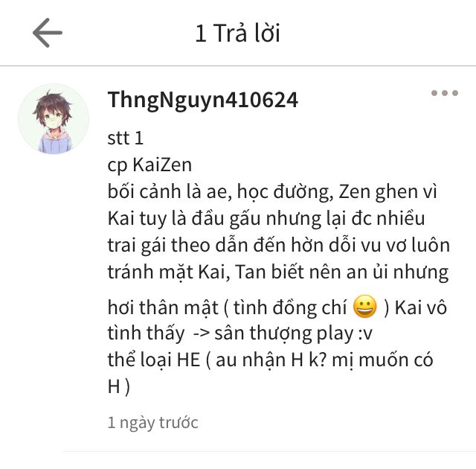Viewport: 476px width, 469px height.
Task: Click the line starting "thể loại HE"
Action: [270, 360]
